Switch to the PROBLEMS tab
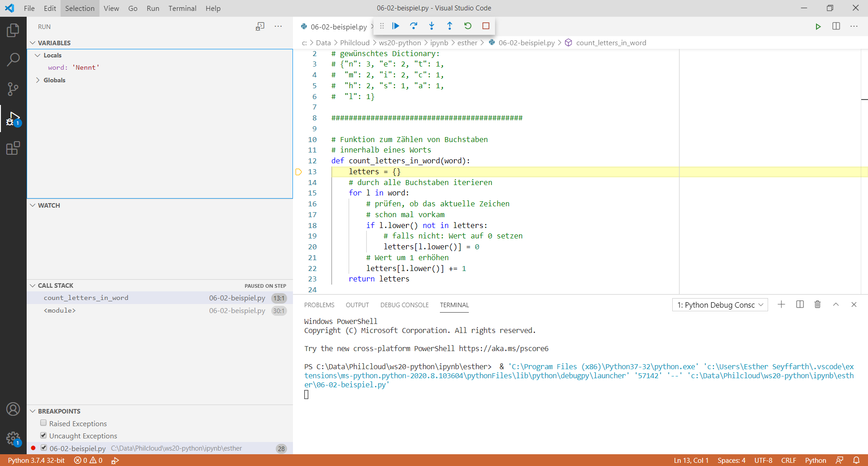The width and height of the screenshot is (868, 466). pyautogui.click(x=319, y=305)
